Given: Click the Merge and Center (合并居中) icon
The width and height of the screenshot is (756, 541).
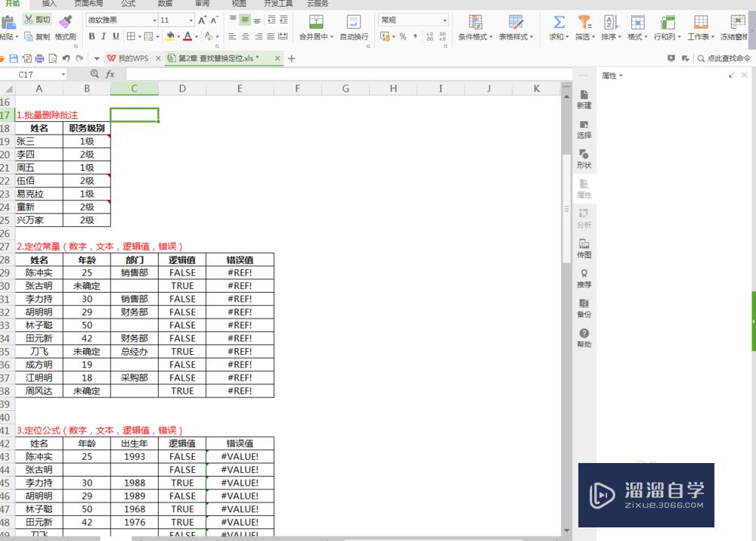Looking at the screenshot, I should pyautogui.click(x=316, y=22).
